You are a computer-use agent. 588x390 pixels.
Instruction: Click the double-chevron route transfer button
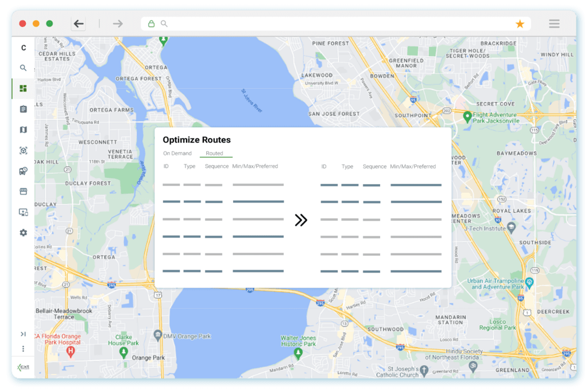point(301,220)
